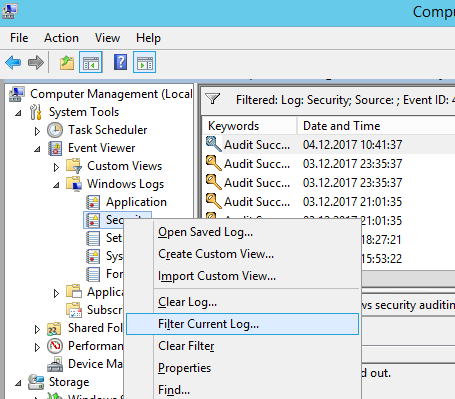Expand the Task Scheduler node
The image size is (455, 399).
coord(37,131)
